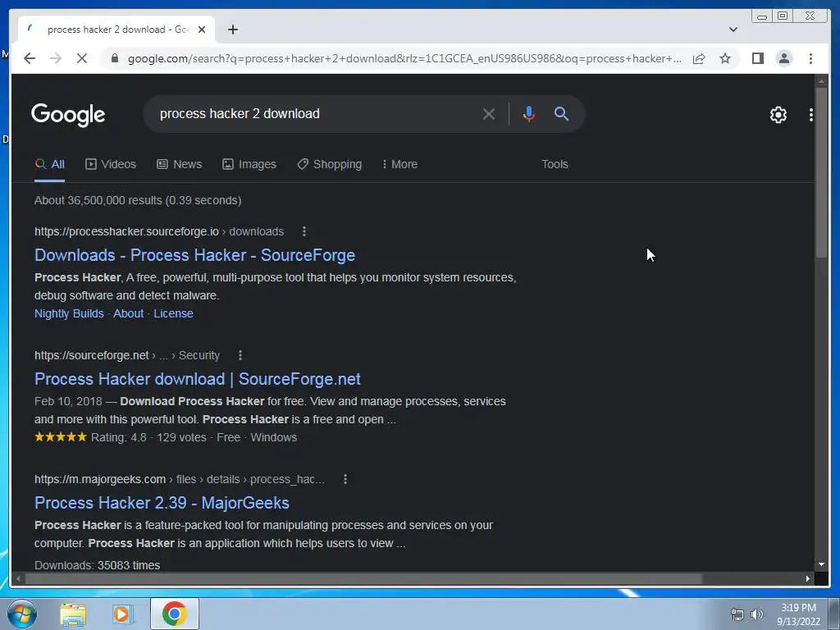Open the Nightly Builds sitelink
The width and height of the screenshot is (840, 630).
click(x=69, y=313)
